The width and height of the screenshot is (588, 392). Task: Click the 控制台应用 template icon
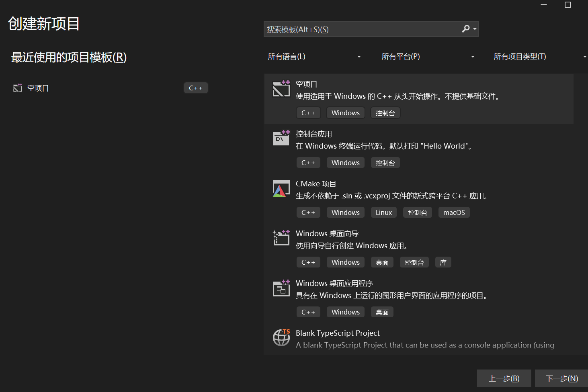click(281, 139)
